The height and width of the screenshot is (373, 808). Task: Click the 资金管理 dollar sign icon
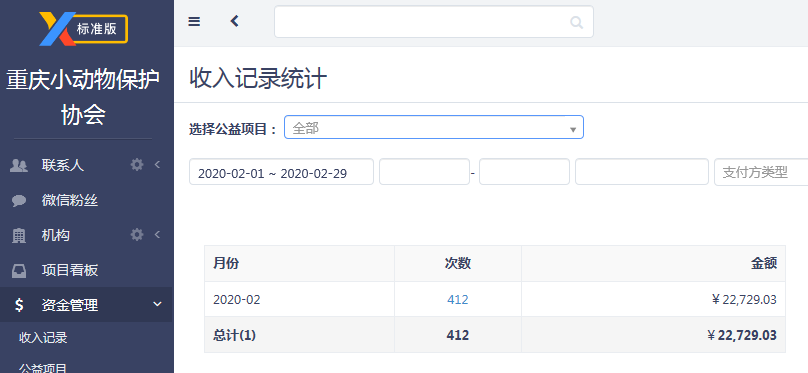19,305
